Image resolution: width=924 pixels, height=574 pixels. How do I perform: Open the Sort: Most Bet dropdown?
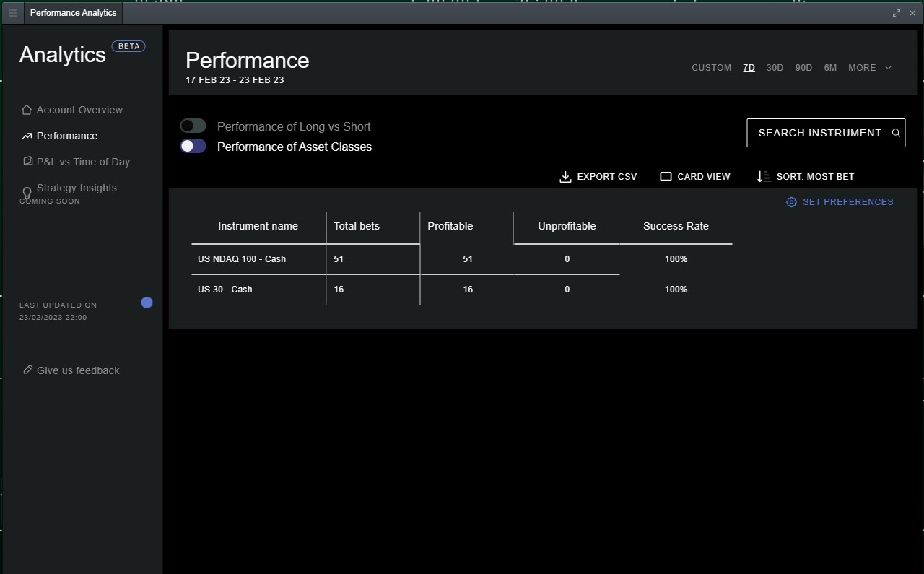(x=815, y=177)
